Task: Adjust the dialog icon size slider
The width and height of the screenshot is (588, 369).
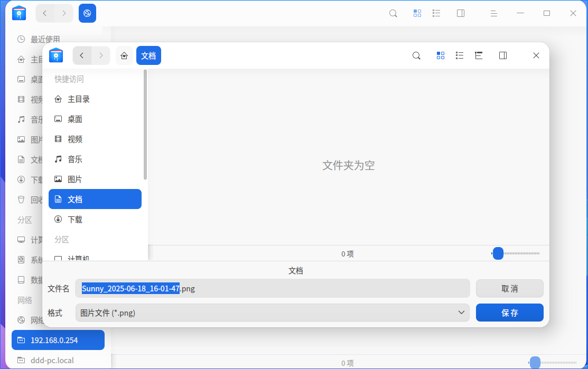Action: (498, 253)
